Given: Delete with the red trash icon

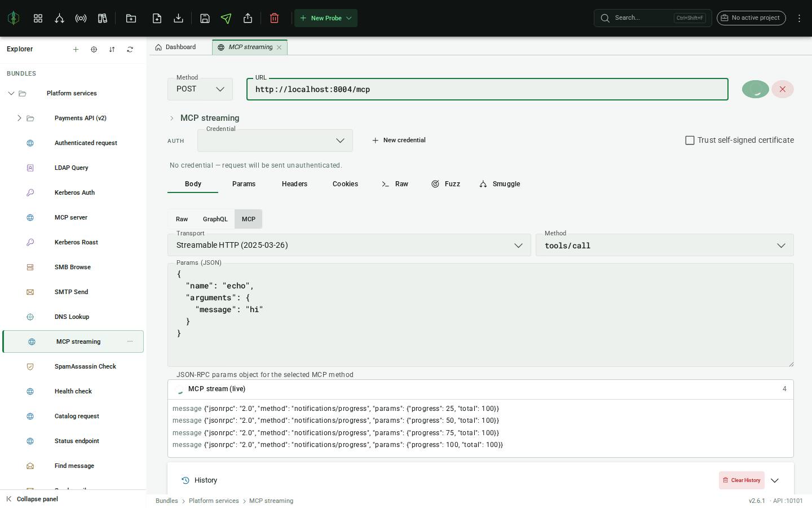Looking at the screenshot, I should (x=274, y=18).
